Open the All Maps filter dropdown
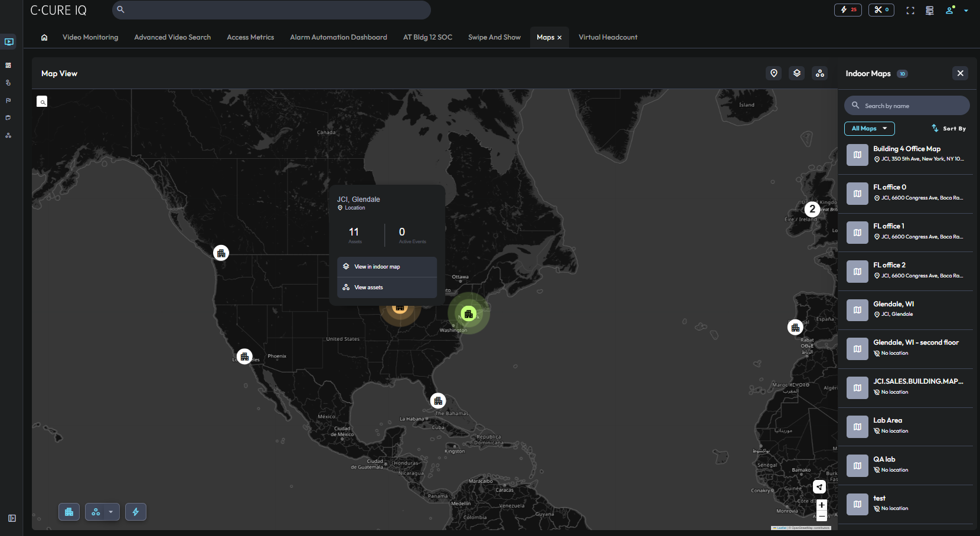Image resolution: width=980 pixels, height=536 pixels. [x=869, y=129]
